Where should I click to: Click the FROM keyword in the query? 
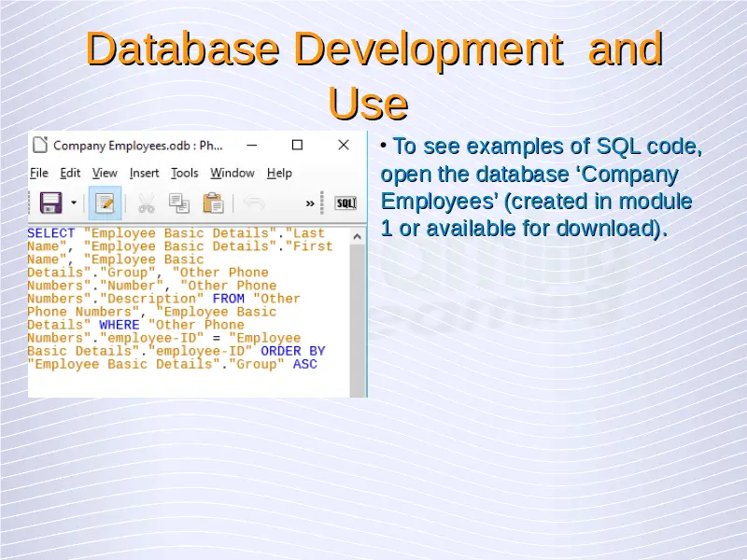coord(228,299)
